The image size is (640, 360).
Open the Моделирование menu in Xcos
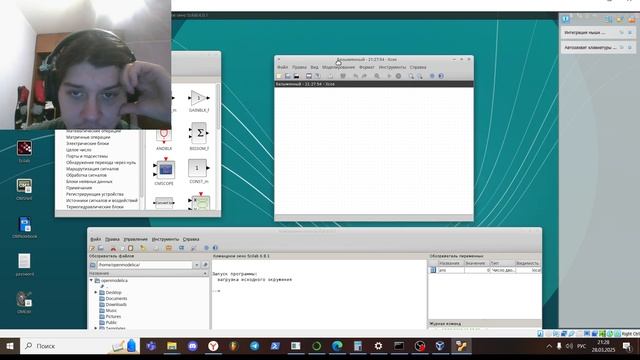click(338, 67)
